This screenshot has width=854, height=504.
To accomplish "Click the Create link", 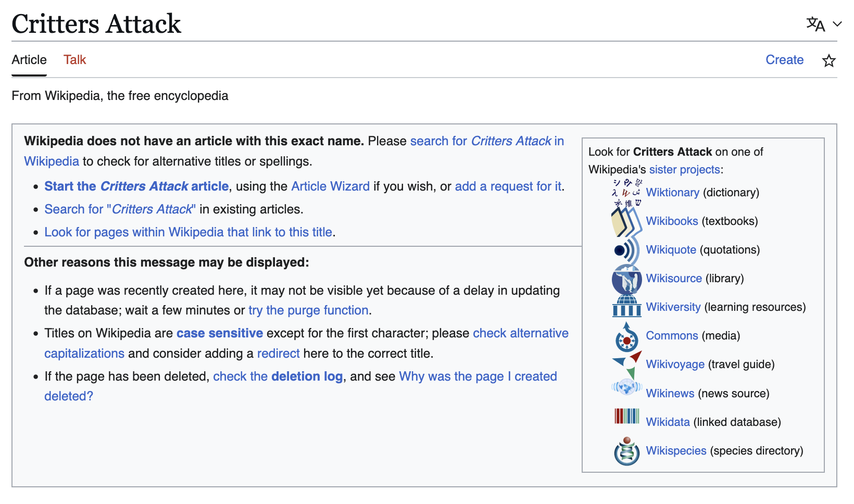I will 784,60.
